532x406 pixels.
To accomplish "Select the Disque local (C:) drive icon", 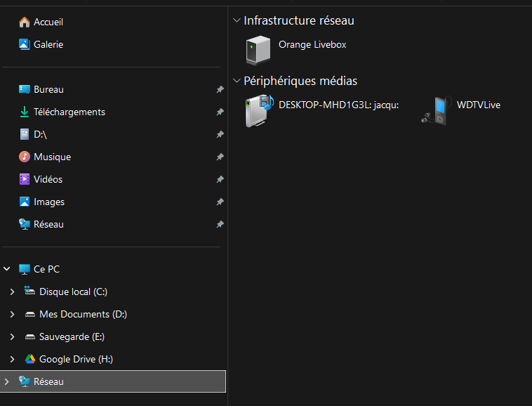I will point(30,291).
